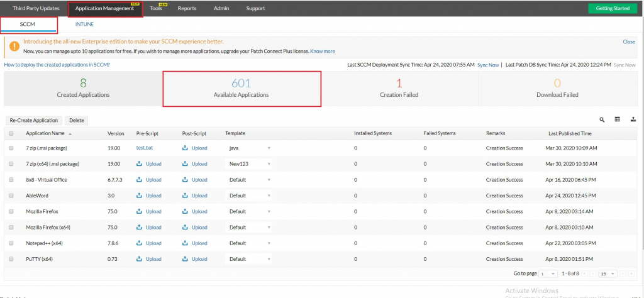The image size is (644, 298).
Task: Upload a pre-script for Notepad++ (x64)
Action: [148, 243]
